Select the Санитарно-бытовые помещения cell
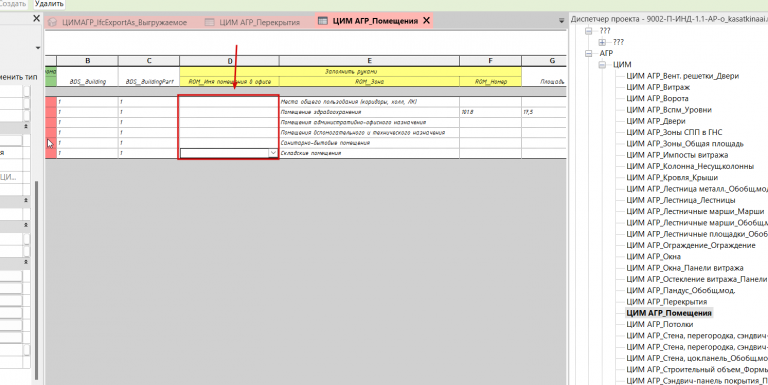Screen dimensions: 768x385 coord(369,143)
